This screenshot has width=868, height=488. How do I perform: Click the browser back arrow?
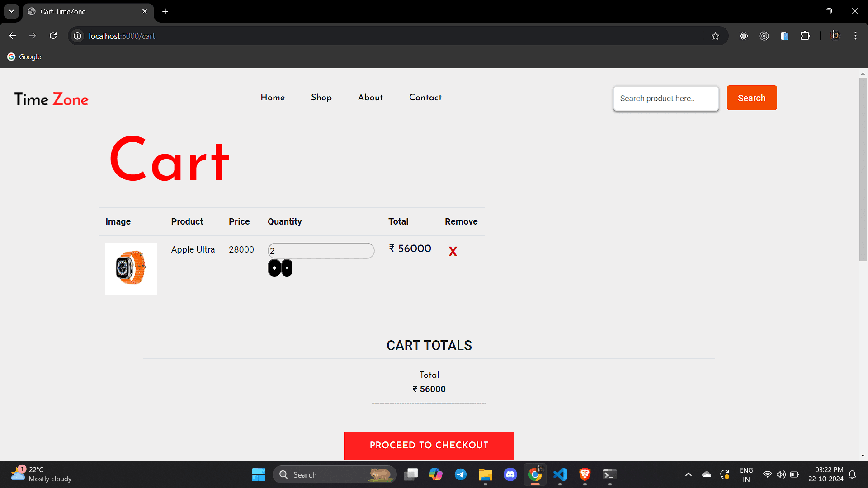(13, 36)
